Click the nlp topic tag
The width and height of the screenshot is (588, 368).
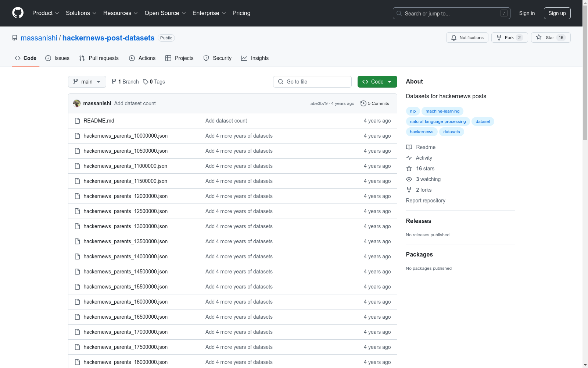(x=413, y=111)
